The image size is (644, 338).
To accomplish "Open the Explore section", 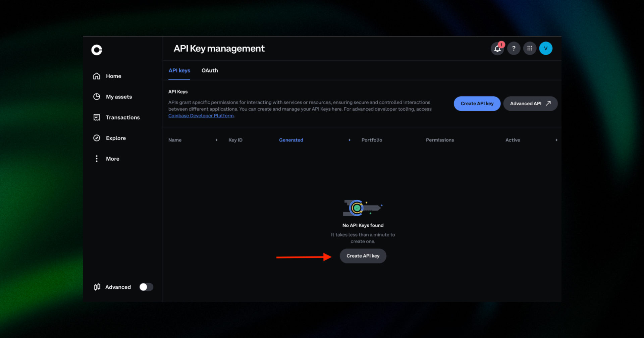I will (x=116, y=138).
